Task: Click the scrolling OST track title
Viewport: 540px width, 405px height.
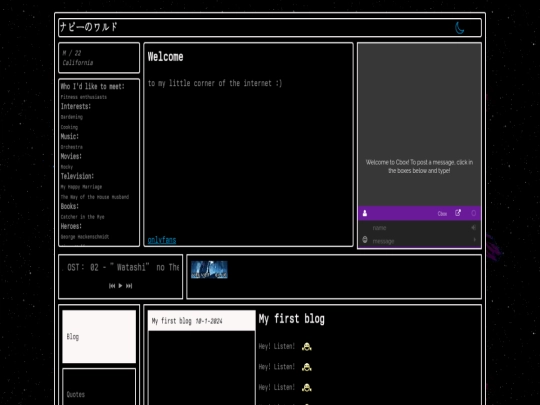Action: 121,267
